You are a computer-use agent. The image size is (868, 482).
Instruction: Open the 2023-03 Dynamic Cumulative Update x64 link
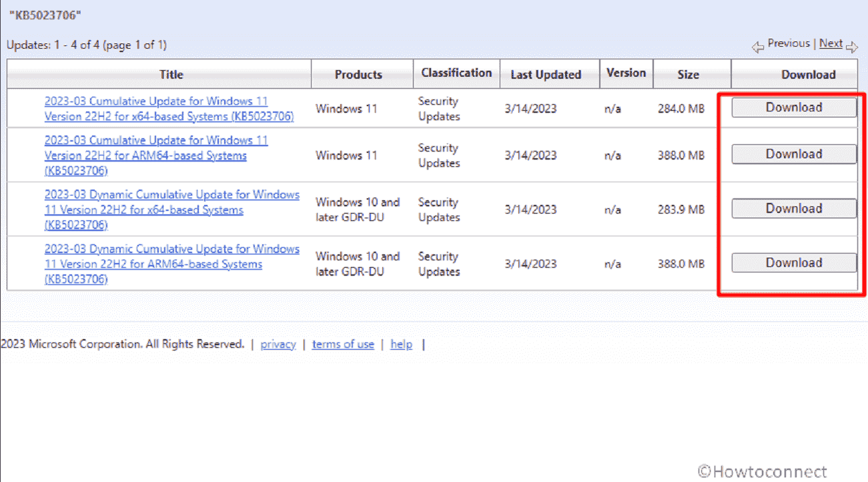[172, 210]
